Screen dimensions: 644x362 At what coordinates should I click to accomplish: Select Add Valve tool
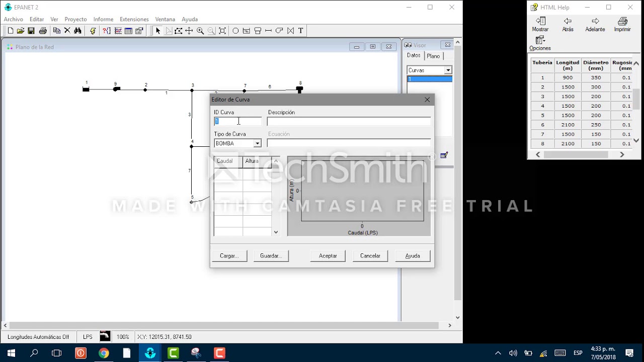[x=290, y=31]
